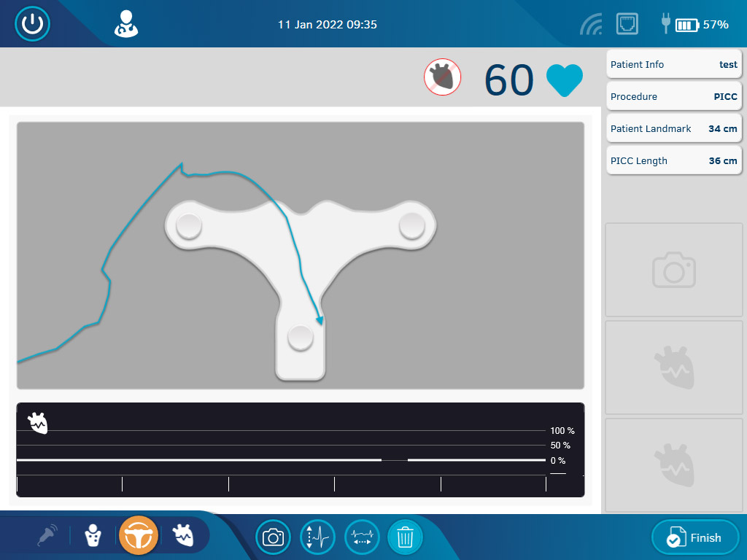
Task: Adjust ECG vertical amplitude scale
Action: 317,538
